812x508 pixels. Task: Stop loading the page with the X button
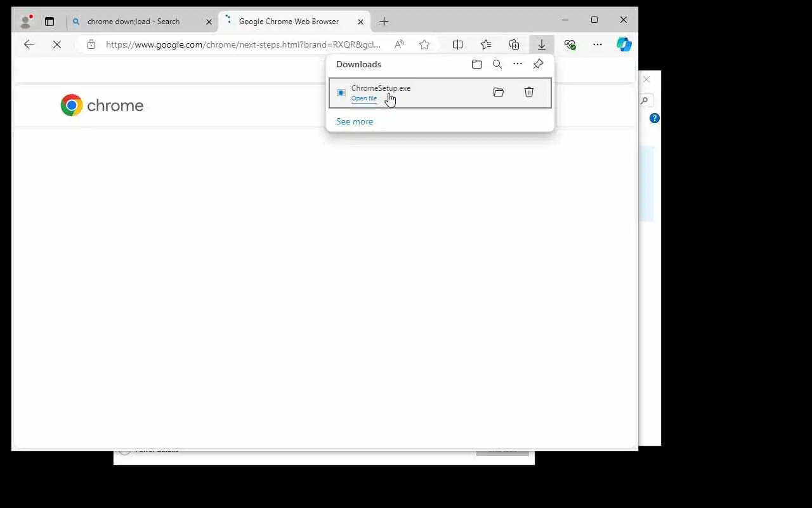coord(57,44)
